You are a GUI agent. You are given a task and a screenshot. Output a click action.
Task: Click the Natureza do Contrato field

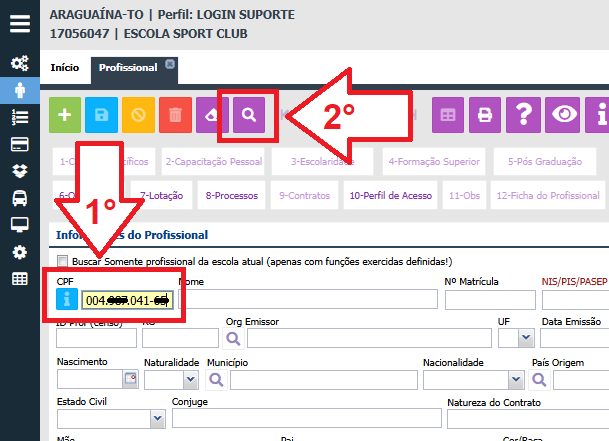(x=528, y=419)
